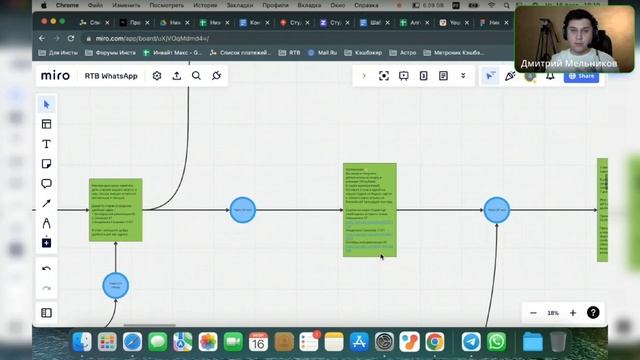Select the middle green text card
This screenshot has width=640, height=360.
370,210
